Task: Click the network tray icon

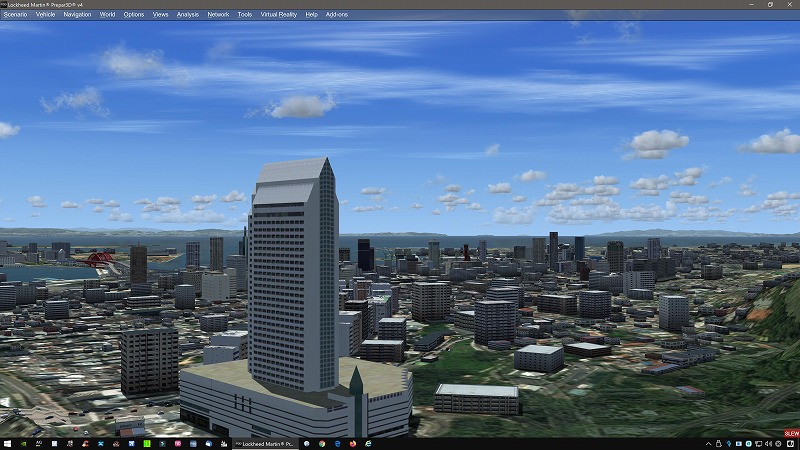Action: (758, 444)
